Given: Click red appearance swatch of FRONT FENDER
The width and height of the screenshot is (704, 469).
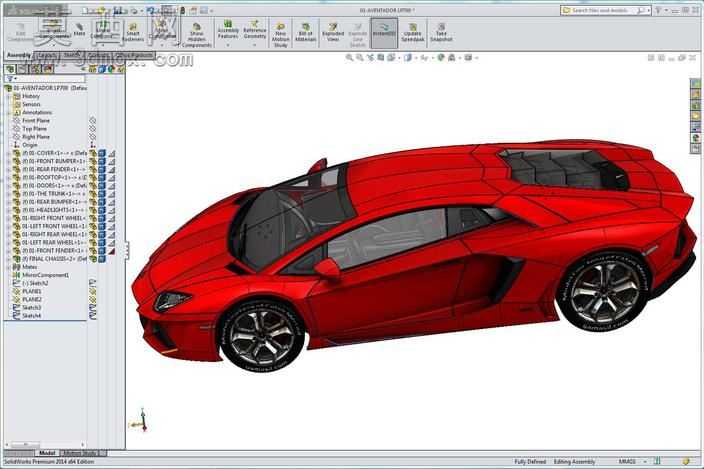Looking at the screenshot, I should click(x=111, y=251).
